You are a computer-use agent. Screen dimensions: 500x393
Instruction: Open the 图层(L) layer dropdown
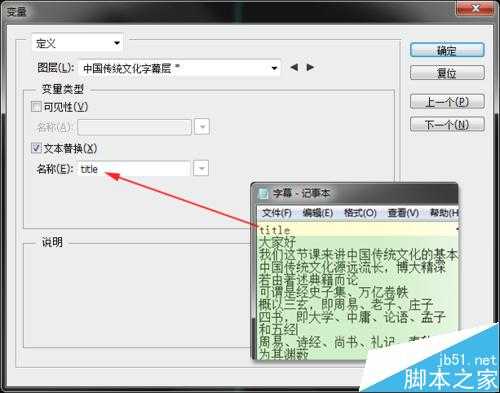point(180,68)
